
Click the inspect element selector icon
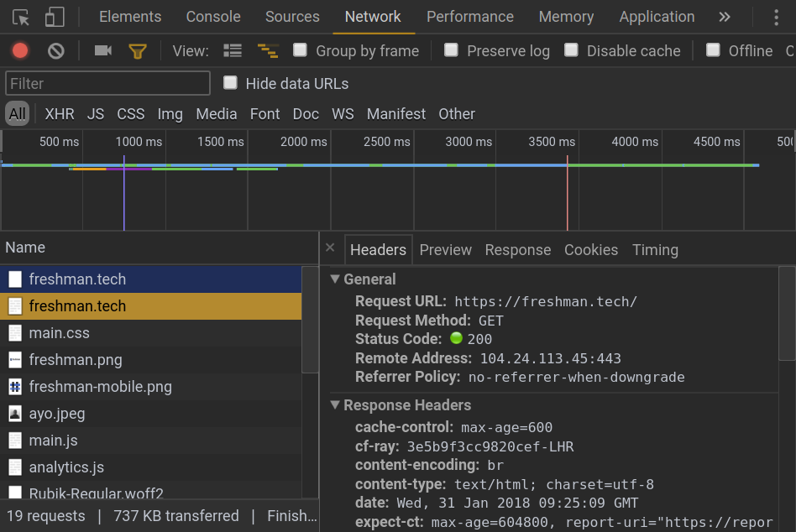(x=21, y=18)
